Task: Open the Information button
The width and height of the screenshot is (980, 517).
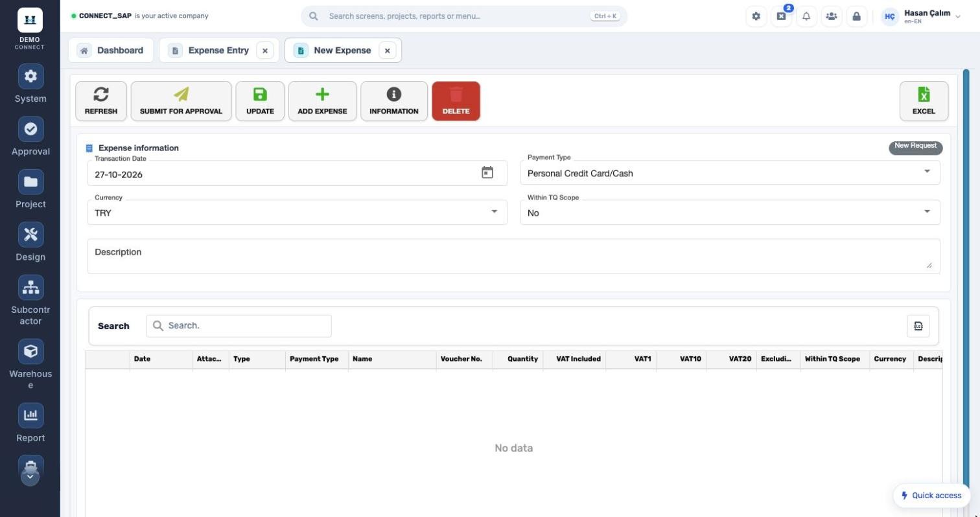Action: 394,101
